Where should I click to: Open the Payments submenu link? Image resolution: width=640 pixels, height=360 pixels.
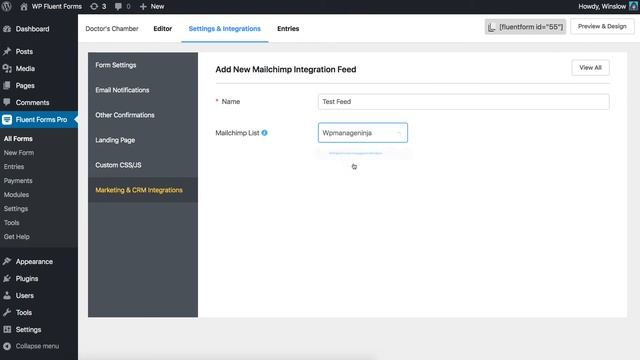click(18, 180)
